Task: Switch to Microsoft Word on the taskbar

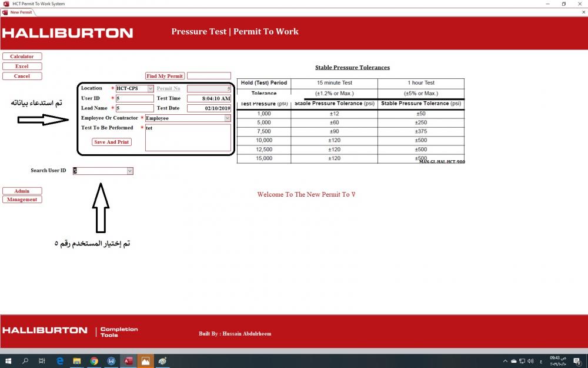Action: click(111, 361)
